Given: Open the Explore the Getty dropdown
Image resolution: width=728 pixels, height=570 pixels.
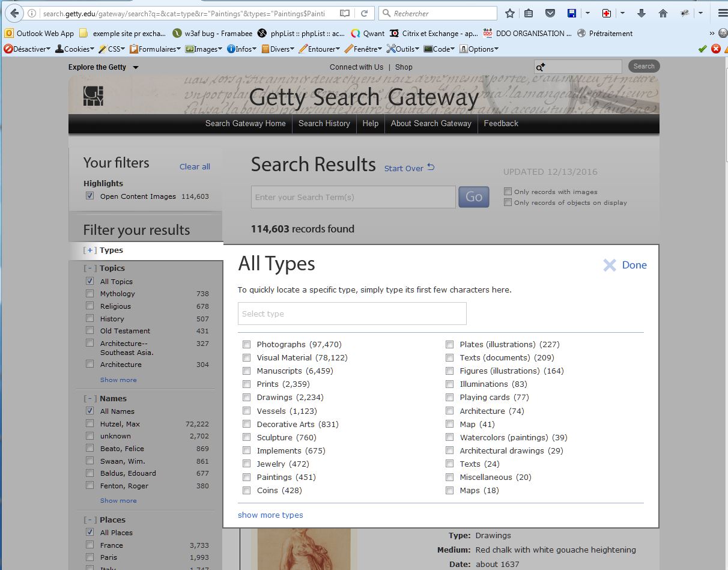Looking at the screenshot, I should tap(103, 67).
